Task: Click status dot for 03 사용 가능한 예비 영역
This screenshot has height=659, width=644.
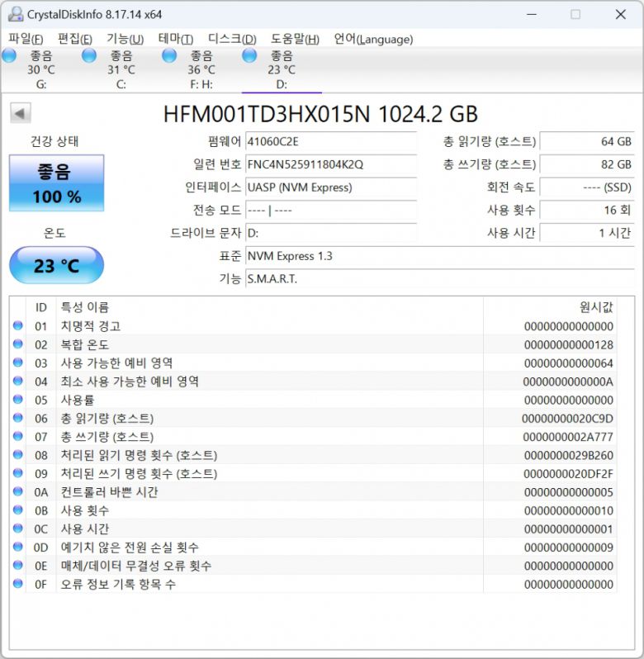Action: tap(17, 363)
